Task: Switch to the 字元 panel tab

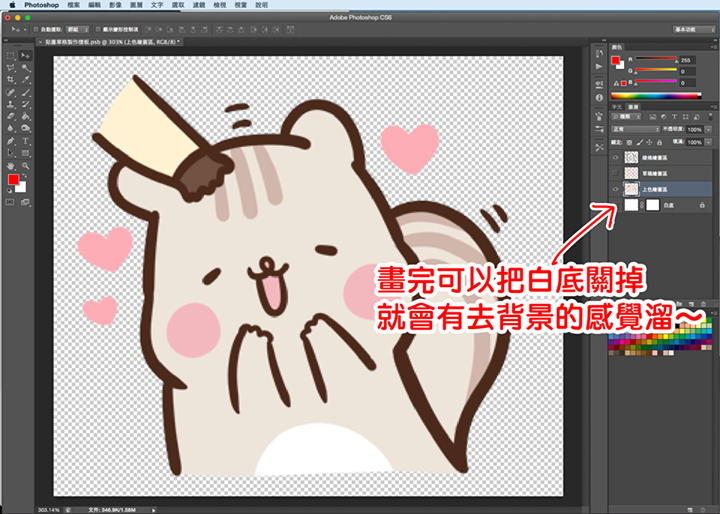Action: click(617, 107)
